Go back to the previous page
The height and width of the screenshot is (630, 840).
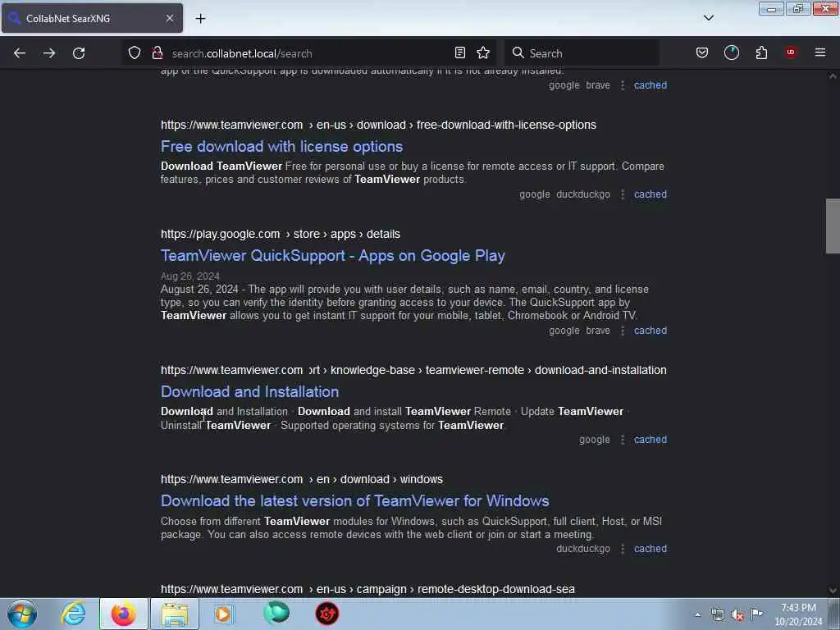coord(20,53)
